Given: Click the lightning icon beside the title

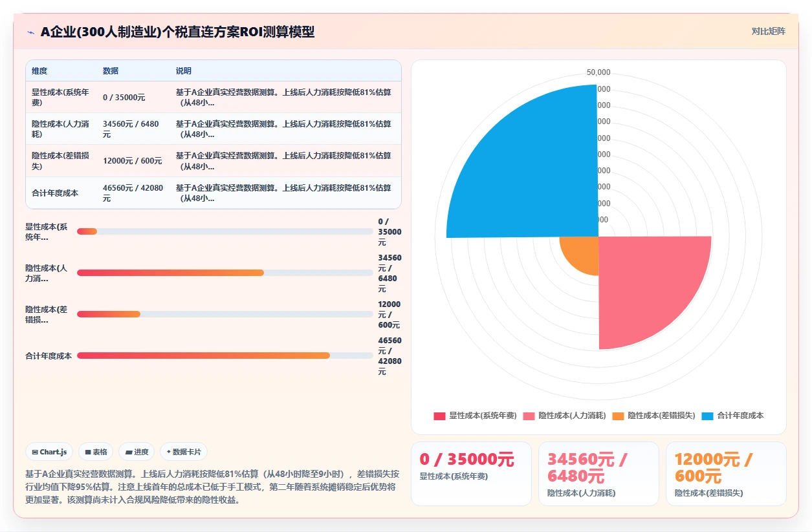Looking at the screenshot, I should tap(30, 32).
